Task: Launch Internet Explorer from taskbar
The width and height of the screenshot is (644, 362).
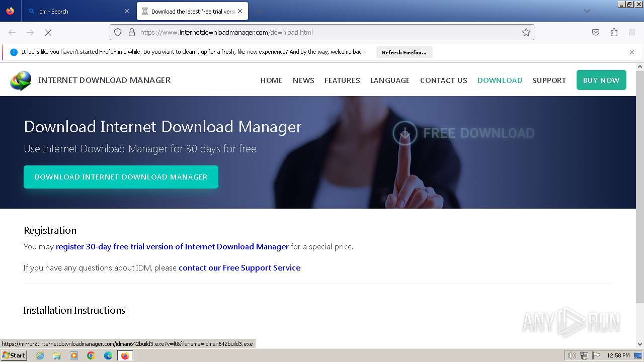Action: [x=40, y=355]
